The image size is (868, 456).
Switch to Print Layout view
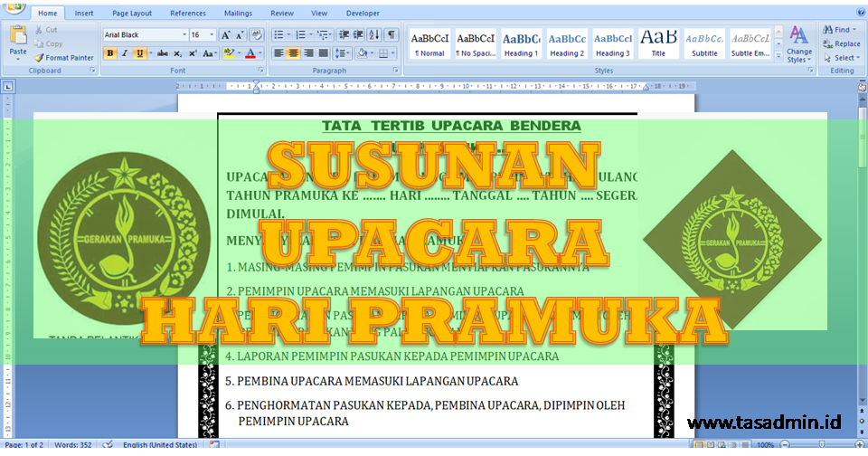(x=699, y=445)
